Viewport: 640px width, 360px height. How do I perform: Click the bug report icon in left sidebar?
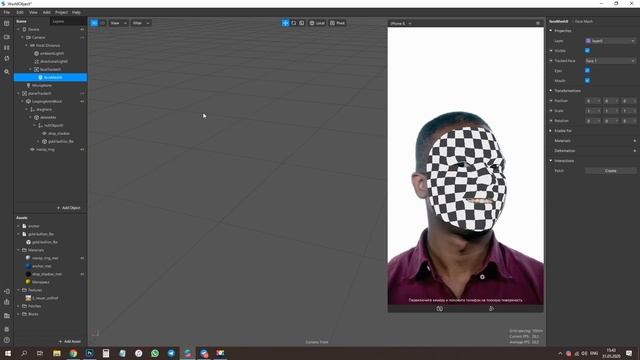pos(7,329)
